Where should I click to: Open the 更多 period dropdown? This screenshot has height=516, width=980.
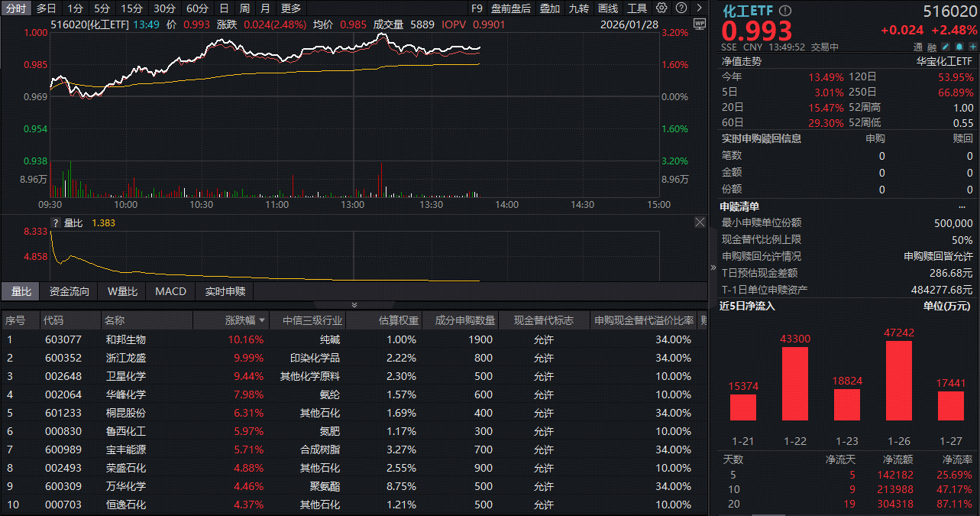coord(290,8)
